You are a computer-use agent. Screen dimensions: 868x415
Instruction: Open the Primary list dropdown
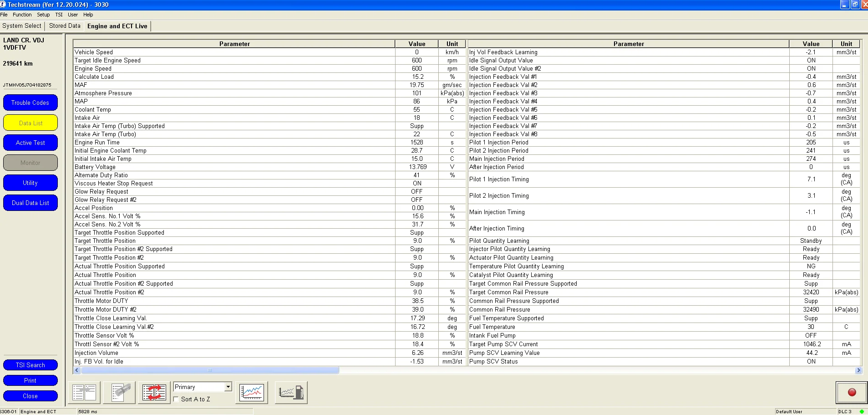pyautogui.click(x=228, y=387)
